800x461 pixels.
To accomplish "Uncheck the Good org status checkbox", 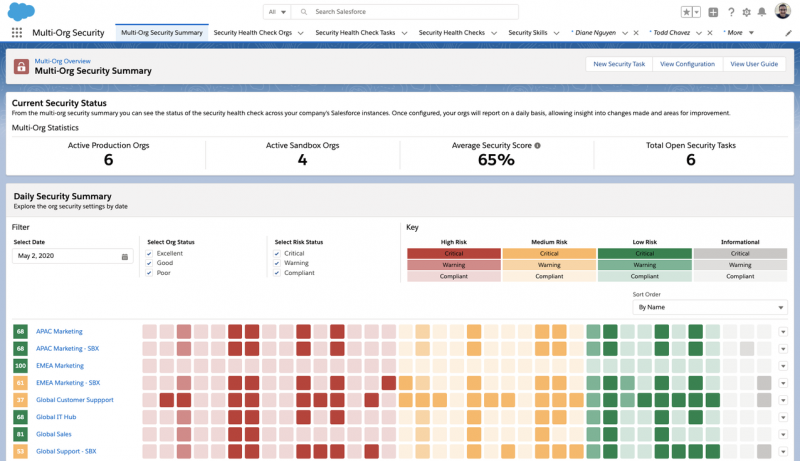I will pos(149,263).
